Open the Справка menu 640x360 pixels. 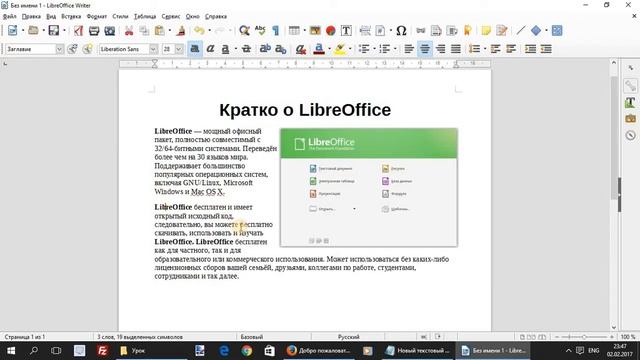(x=216, y=16)
